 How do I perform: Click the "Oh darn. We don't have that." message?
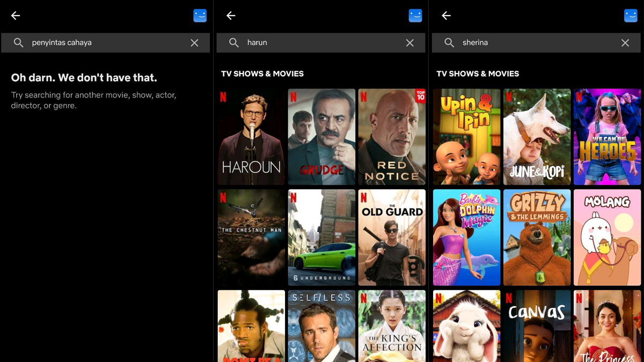click(x=84, y=78)
